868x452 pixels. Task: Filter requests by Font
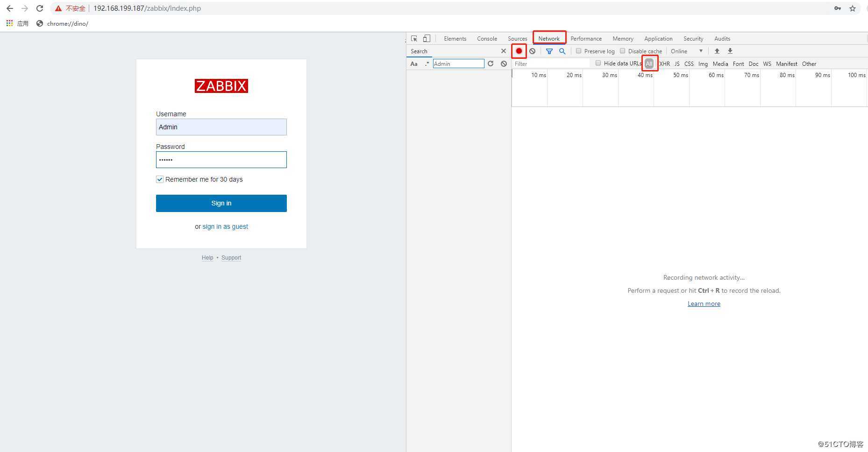coord(738,64)
